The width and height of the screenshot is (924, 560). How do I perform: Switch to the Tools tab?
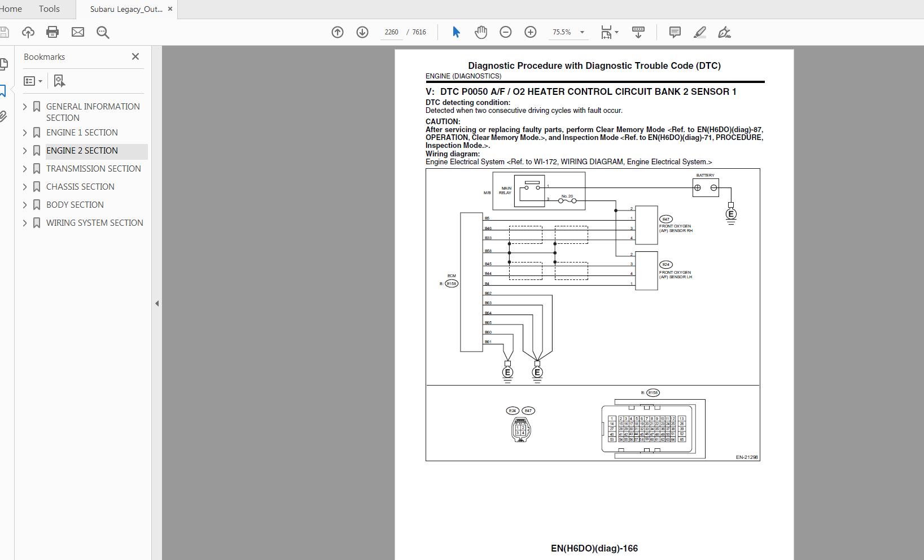pos(49,9)
